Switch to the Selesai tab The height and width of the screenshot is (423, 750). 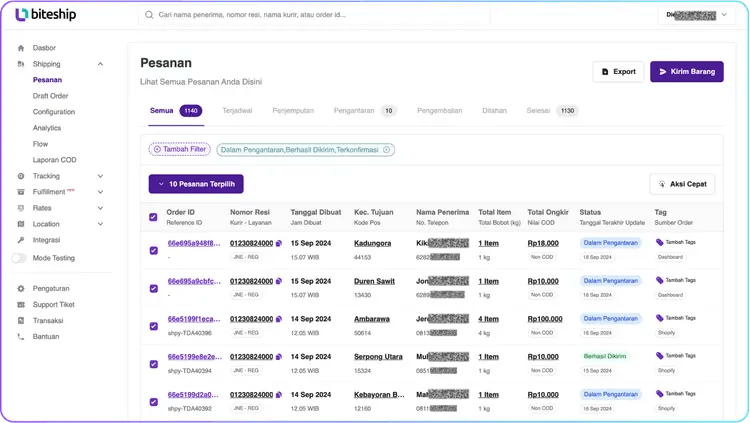coord(552,111)
